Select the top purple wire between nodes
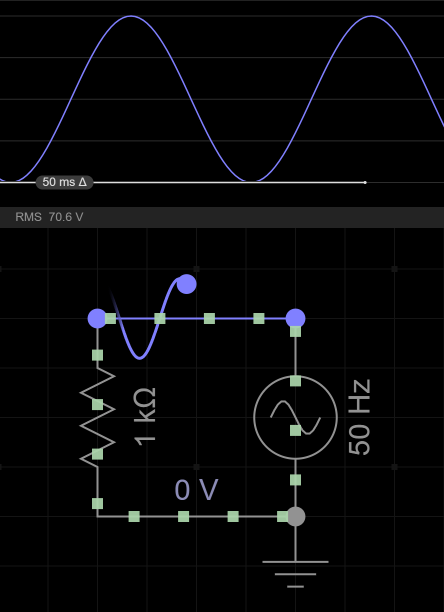 click(196, 318)
